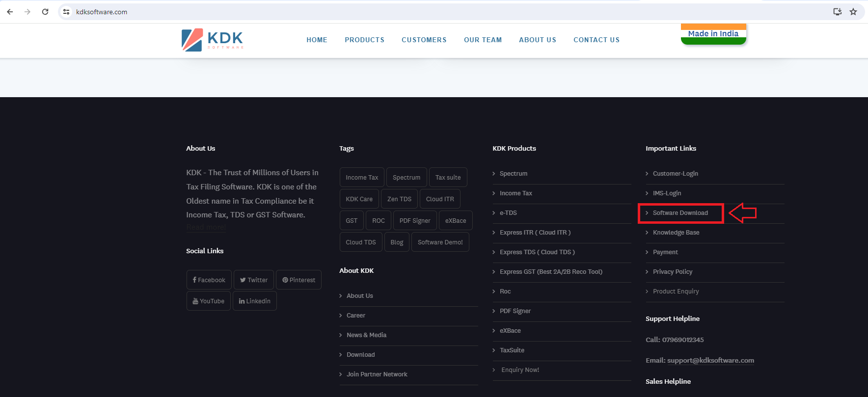The height and width of the screenshot is (397, 868).
Task: Open eXBace in KDK Products list
Action: (x=510, y=330)
